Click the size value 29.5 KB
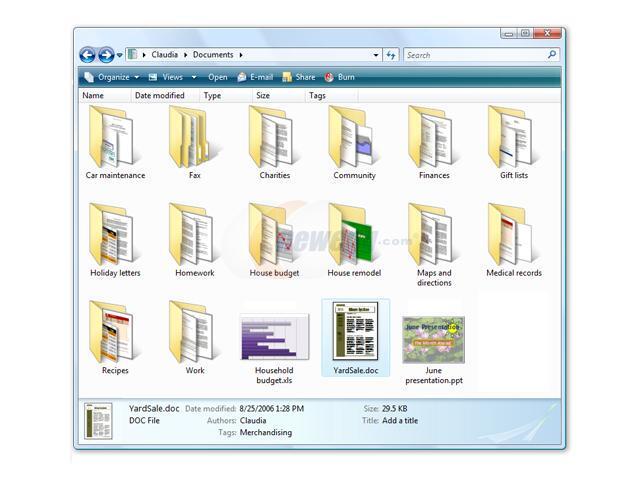The height and width of the screenshot is (480, 640). click(x=394, y=409)
